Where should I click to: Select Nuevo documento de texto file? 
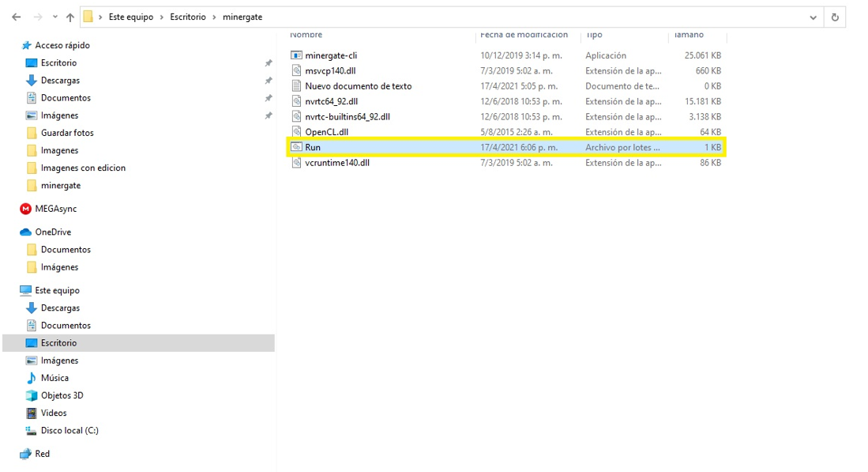pyautogui.click(x=358, y=86)
